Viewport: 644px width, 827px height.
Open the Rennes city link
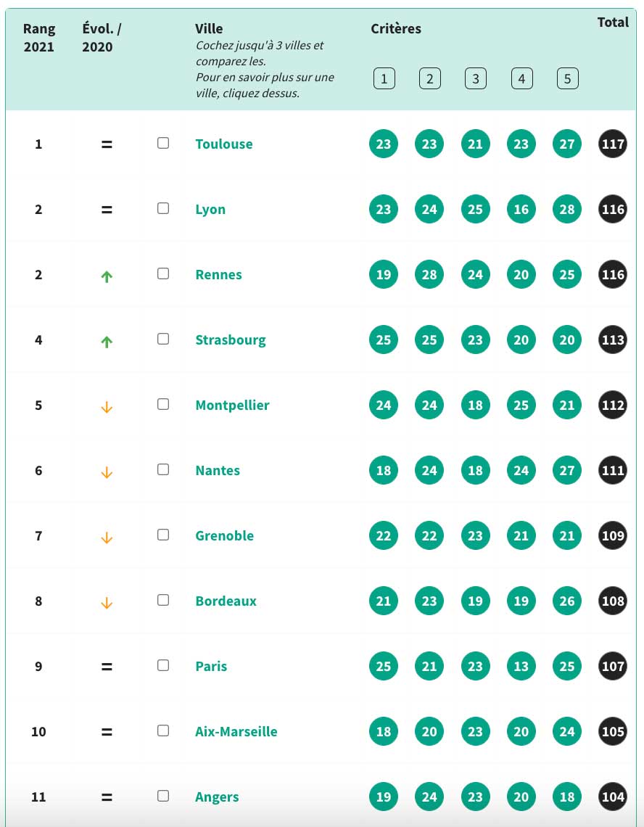pos(218,275)
